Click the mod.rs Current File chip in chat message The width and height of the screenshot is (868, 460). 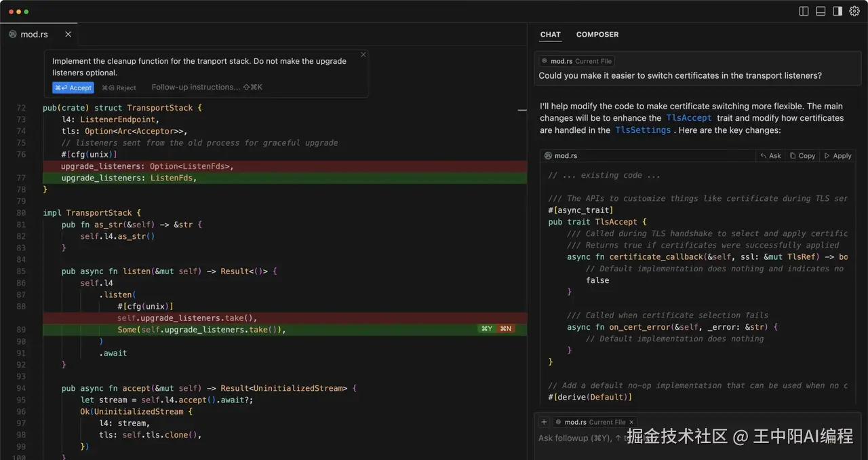(x=576, y=61)
